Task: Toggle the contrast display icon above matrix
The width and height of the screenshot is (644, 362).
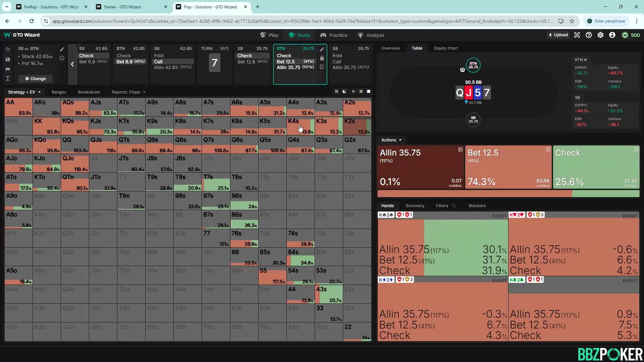Action: (x=344, y=92)
